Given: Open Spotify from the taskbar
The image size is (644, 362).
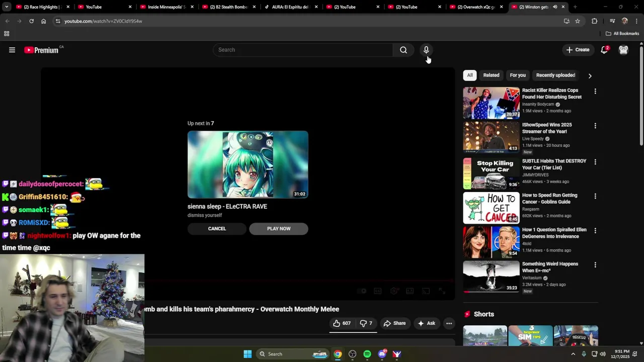Looking at the screenshot, I should click(x=367, y=354).
